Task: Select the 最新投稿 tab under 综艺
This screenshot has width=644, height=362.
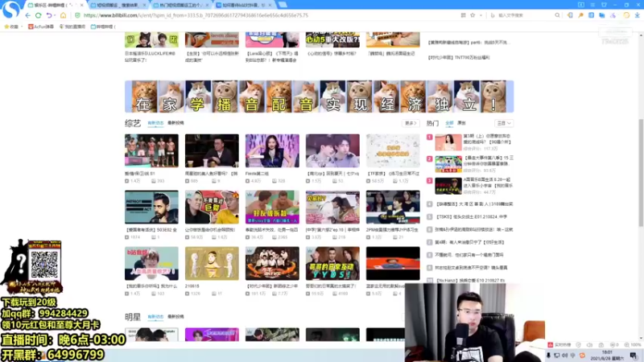Action: pyautogui.click(x=175, y=123)
